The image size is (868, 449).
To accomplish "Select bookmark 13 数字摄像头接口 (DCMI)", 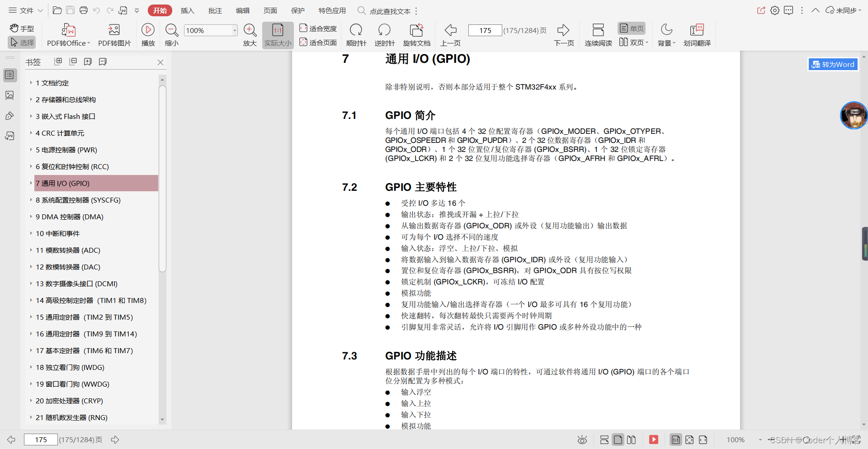I will click(x=76, y=284).
